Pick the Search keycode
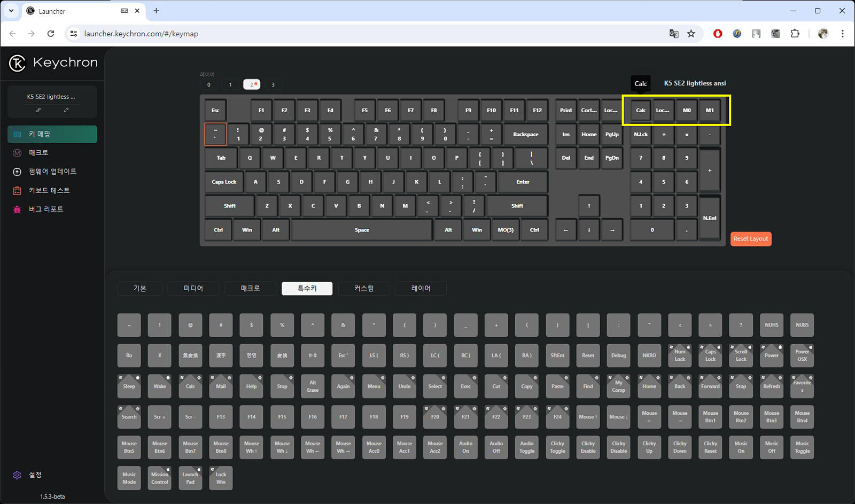Screen dimensions: 855x504 point(129,416)
